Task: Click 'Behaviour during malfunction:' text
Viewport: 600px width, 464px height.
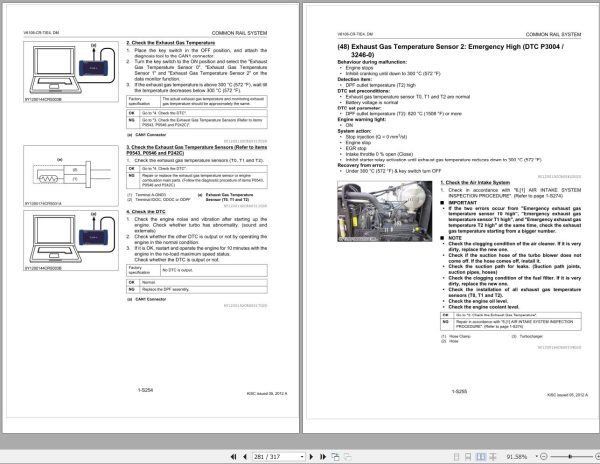Action: (x=372, y=62)
